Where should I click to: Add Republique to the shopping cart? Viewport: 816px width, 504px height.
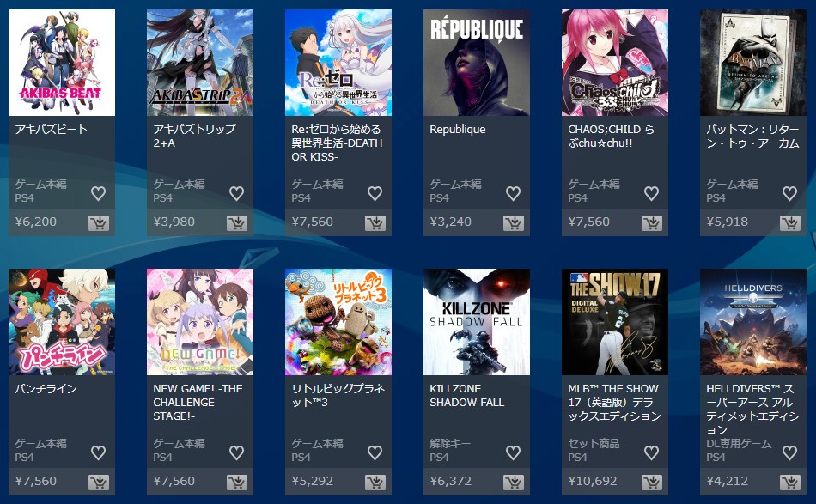513,222
